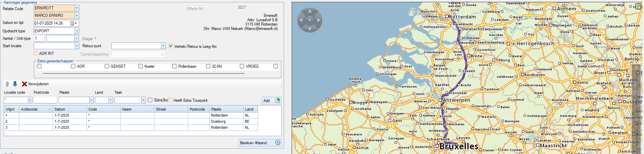Open the map layers icon
Screen dimensions: 644x154
click(638, 6)
